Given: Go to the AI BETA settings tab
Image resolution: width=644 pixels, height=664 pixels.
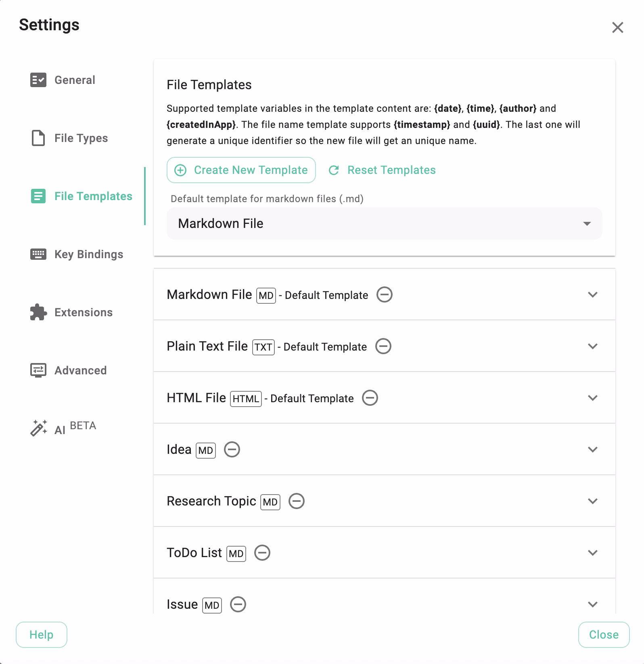Looking at the screenshot, I should click(75, 428).
